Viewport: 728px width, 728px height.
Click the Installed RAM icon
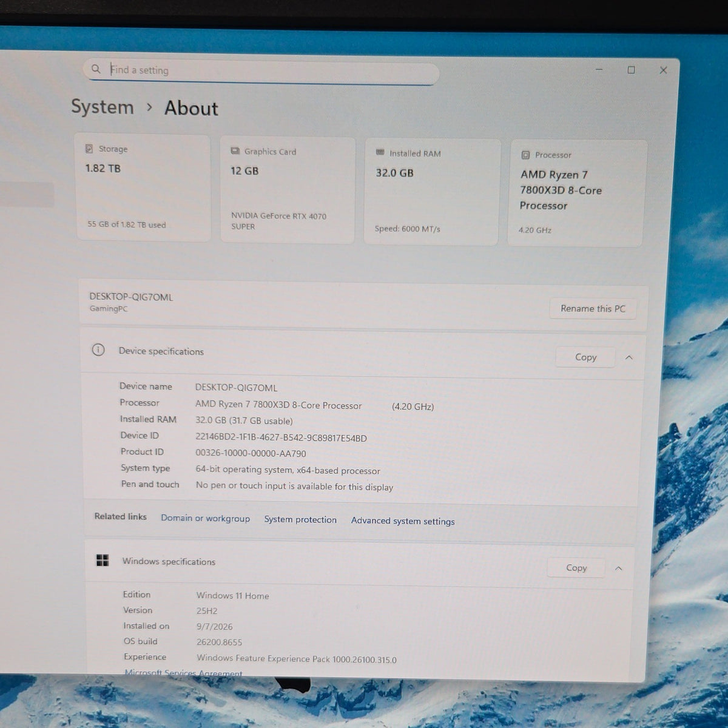tap(380, 153)
